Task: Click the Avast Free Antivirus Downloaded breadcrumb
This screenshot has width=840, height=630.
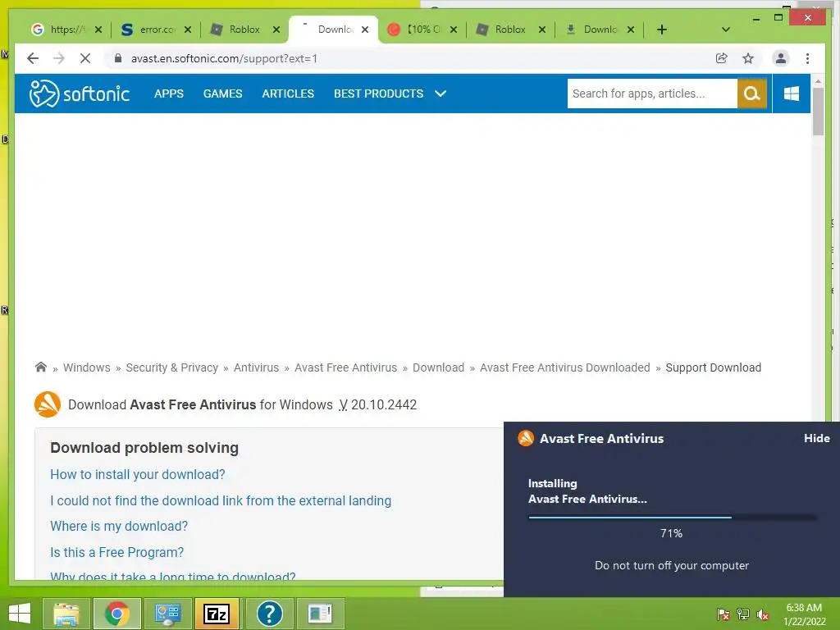Action: 564,367
